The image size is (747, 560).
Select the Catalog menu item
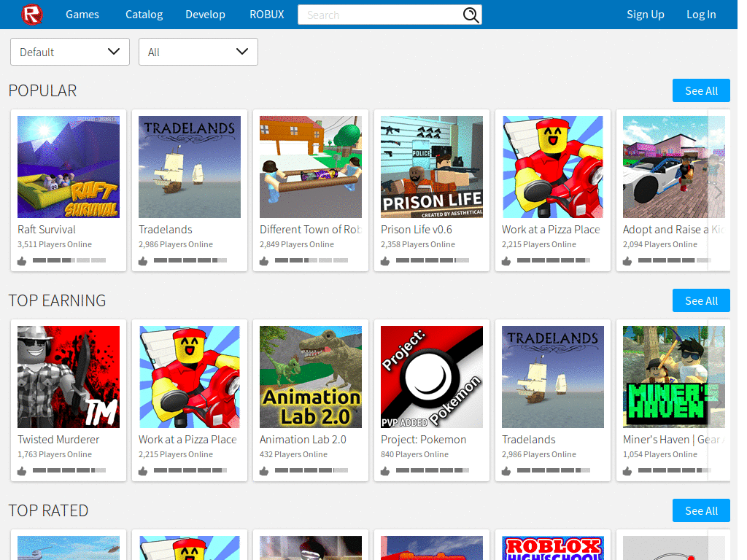(144, 14)
